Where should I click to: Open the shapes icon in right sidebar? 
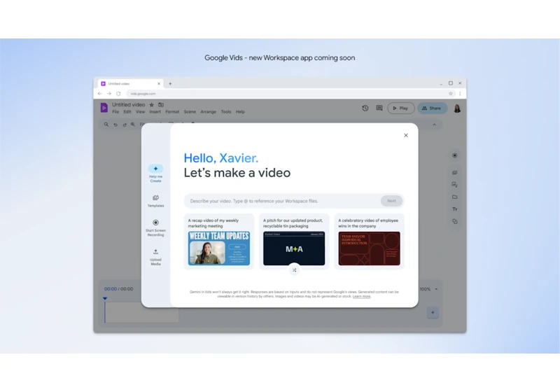click(x=454, y=221)
